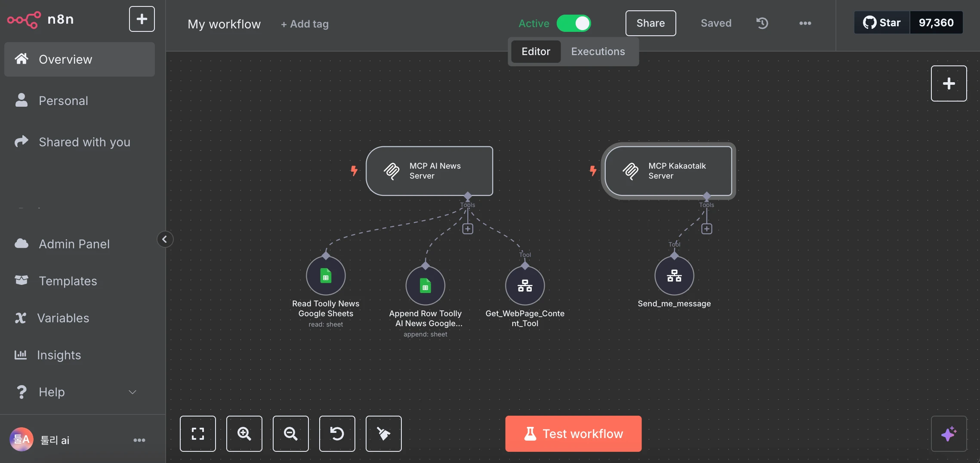This screenshot has height=463, width=980.
Task: Click the Tools connector of MCP AI News Server
Action: pos(468,196)
